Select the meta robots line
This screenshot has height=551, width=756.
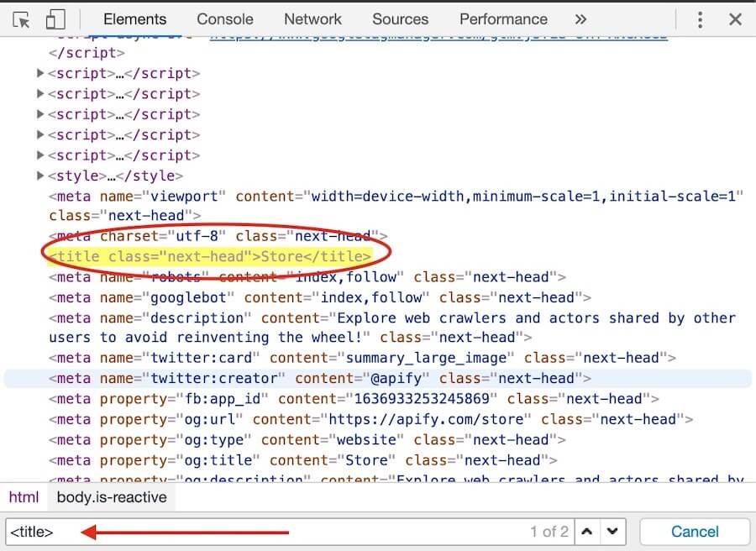pos(307,277)
